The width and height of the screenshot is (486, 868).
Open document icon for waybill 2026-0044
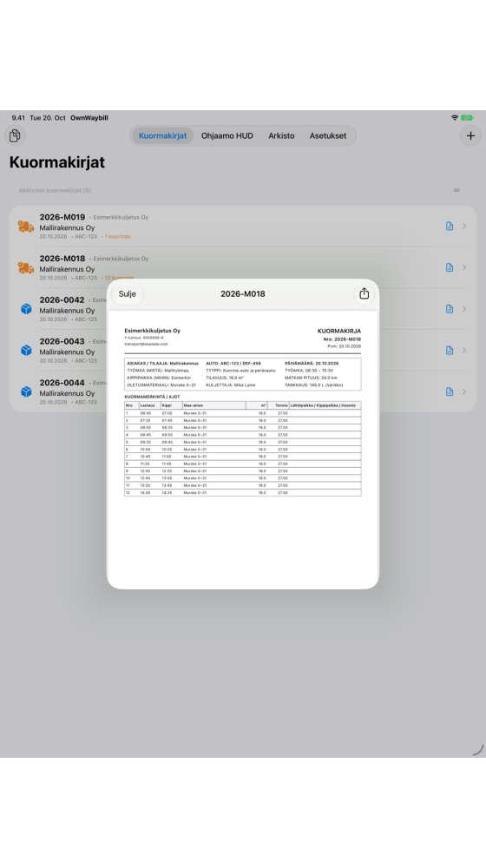click(450, 391)
